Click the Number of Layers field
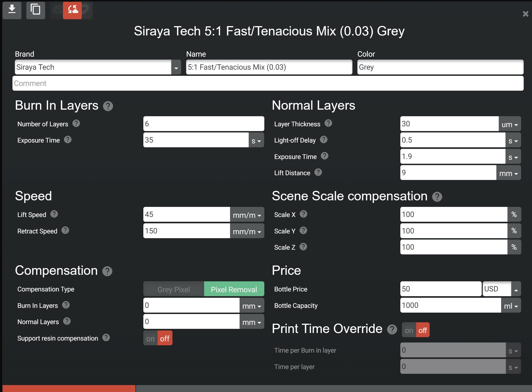This screenshot has height=392, width=532. (204, 124)
